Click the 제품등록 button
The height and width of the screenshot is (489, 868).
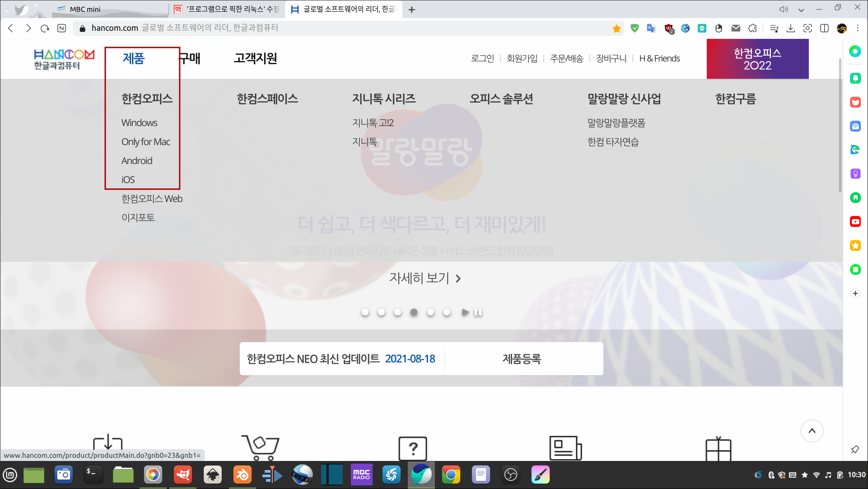(522, 359)
